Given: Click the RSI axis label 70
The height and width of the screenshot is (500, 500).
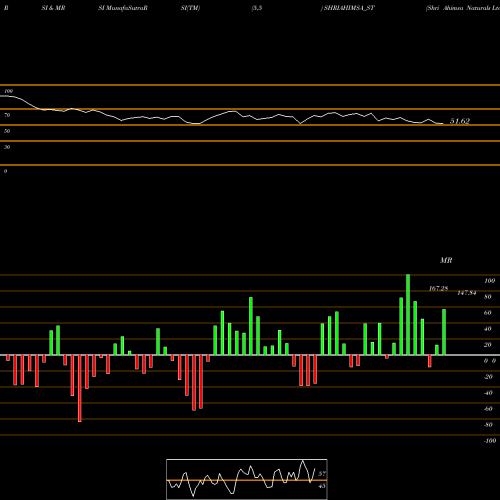Looking at the screenshot, I should tap(7, 115).
